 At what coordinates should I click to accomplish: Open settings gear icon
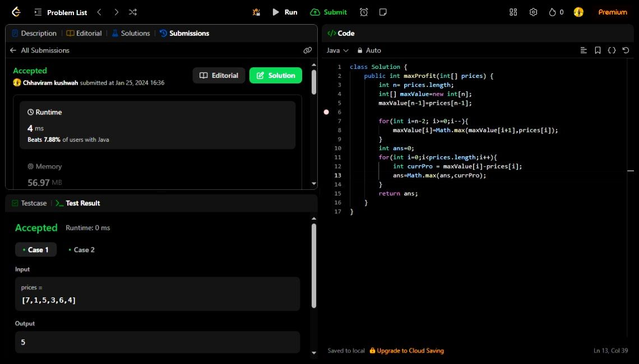pyautogui.click(x=533, y=12)
